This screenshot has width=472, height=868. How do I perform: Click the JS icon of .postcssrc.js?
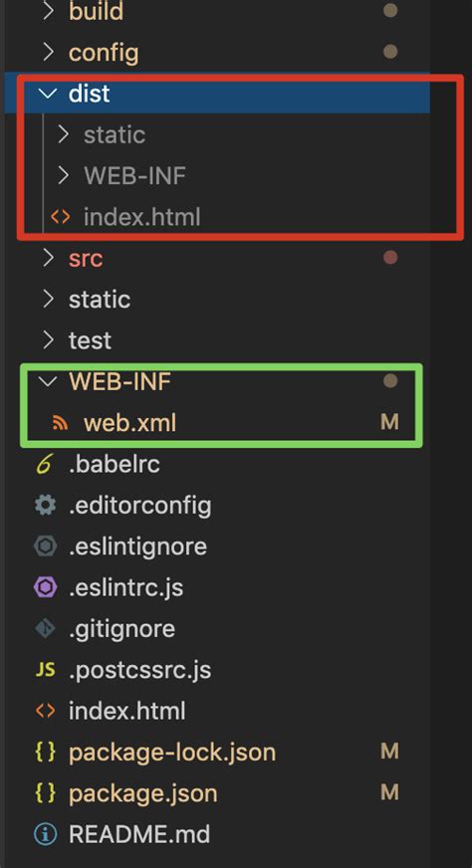point(46,670)
